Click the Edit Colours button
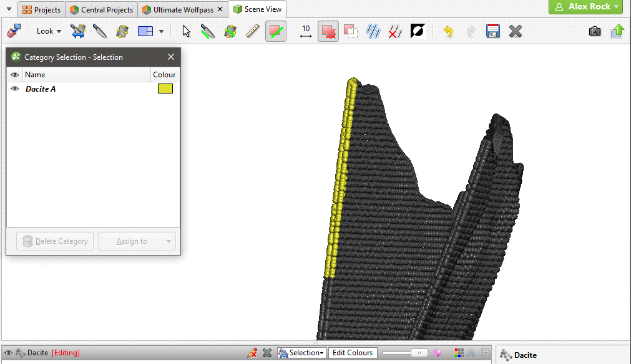Screen dimensions: 631x364 tap(353, 353)
